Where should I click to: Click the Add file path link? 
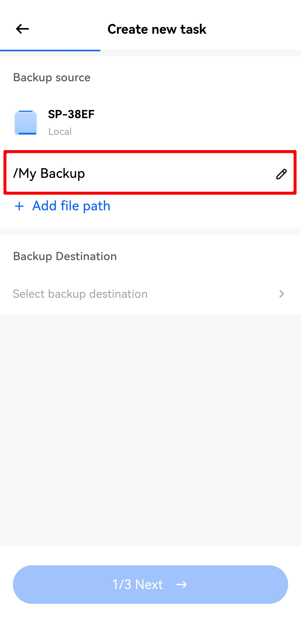(71, 206)
